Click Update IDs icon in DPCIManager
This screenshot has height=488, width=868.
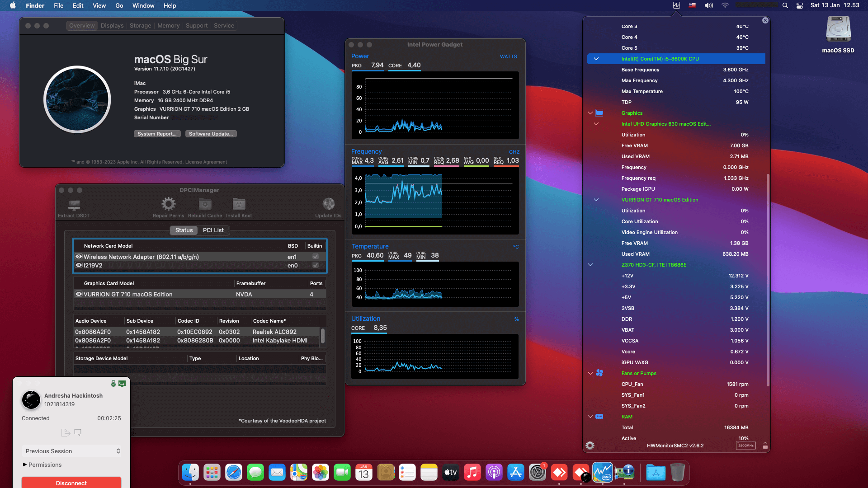(328, 204)
